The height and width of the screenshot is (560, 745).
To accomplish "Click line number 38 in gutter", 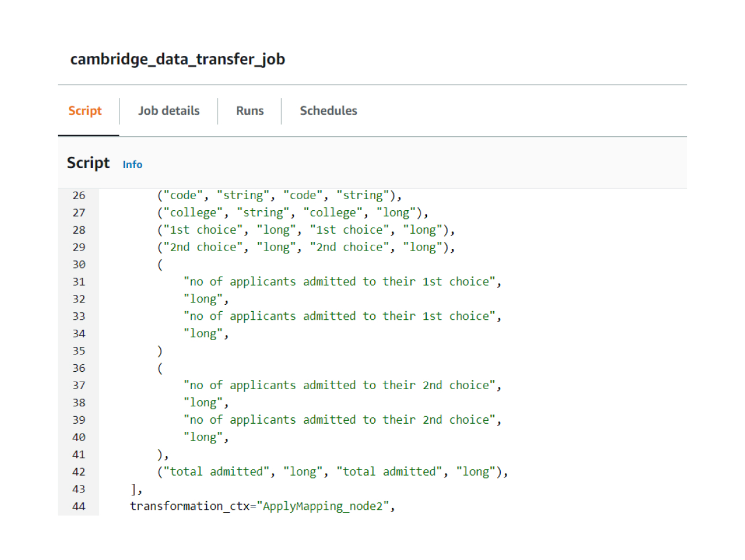I will 79,403.
